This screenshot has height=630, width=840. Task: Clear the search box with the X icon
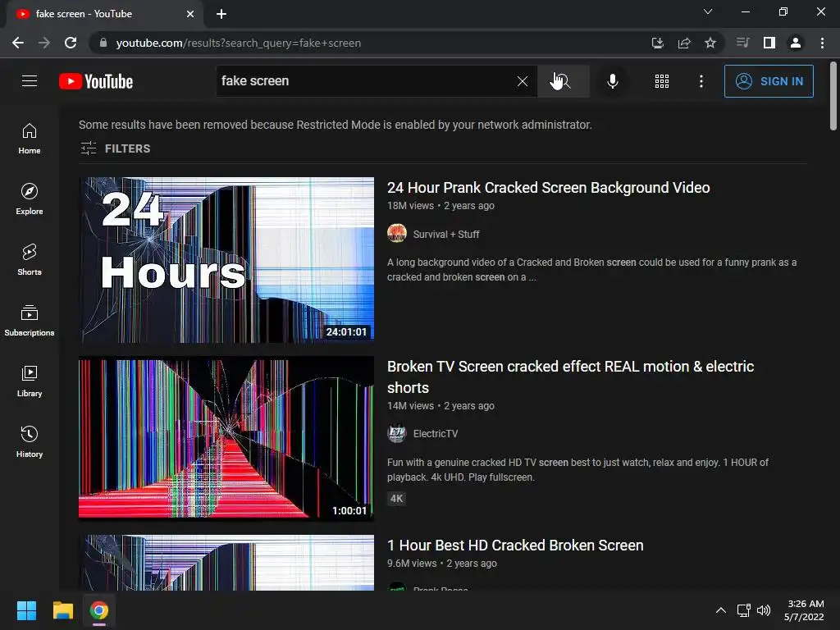523,81
